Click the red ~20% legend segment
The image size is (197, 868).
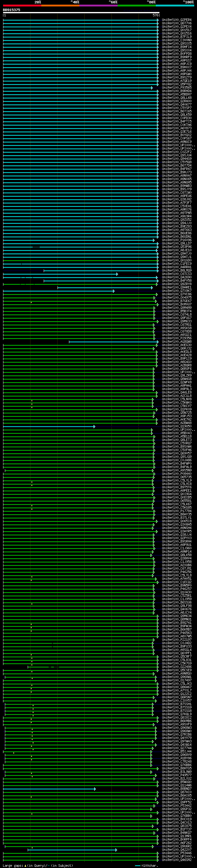pyautogui.click(x=22, y=6)
